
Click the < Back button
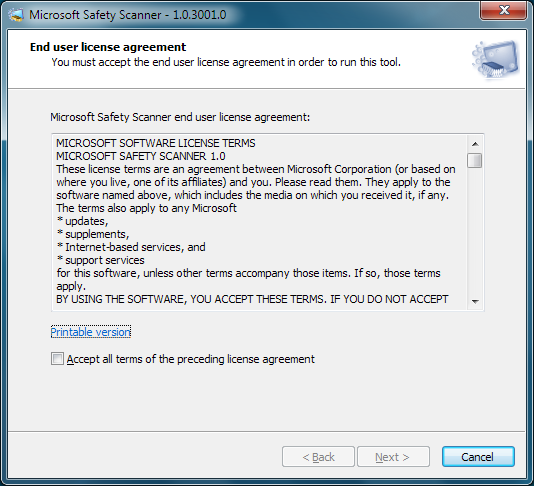click(x=318, y=457)
